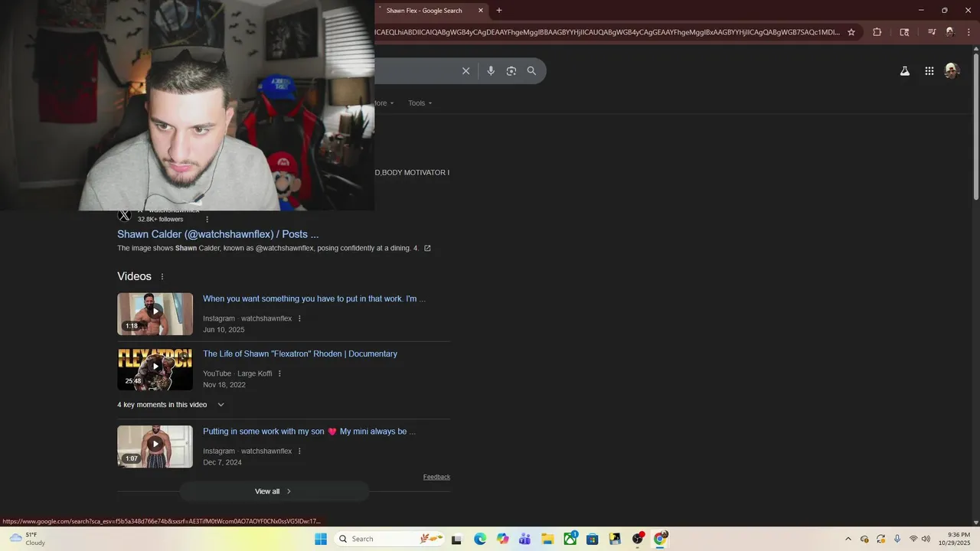Open Microsoft Store from the taskbar
Image resolution: width=980 pixels, height=551 pixels.
[593, 539]
